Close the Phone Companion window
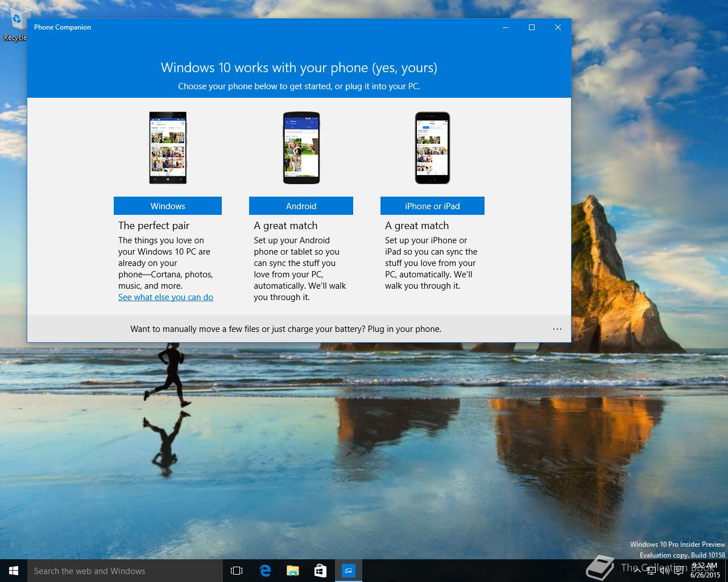This screenshot has height=582, width=728. click(558, 27)
